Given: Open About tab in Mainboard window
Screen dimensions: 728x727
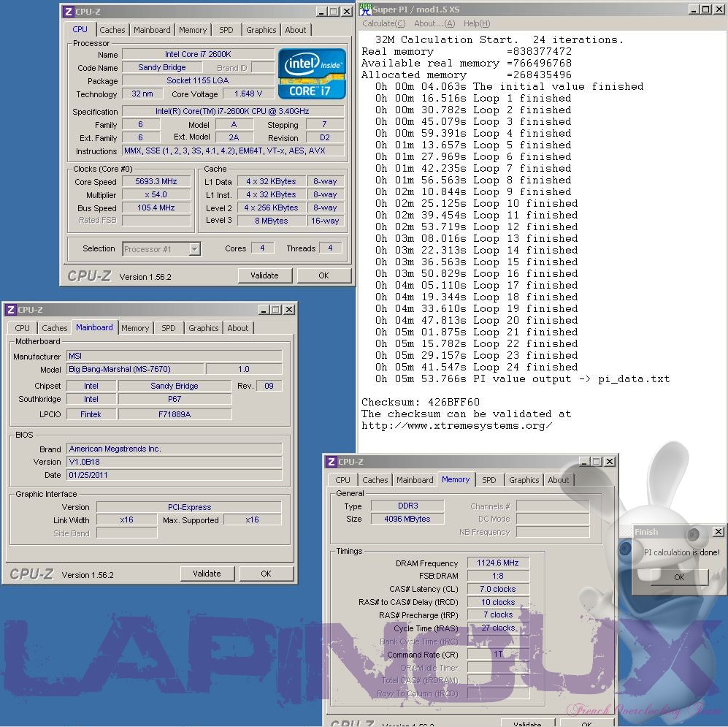Looking at the screenshot, I should pos(238,328).
